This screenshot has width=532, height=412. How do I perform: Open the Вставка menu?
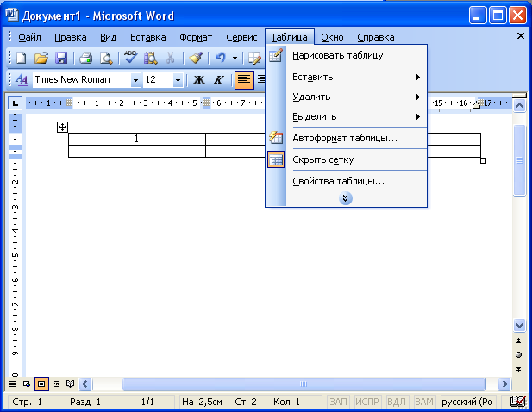point(148,37)
